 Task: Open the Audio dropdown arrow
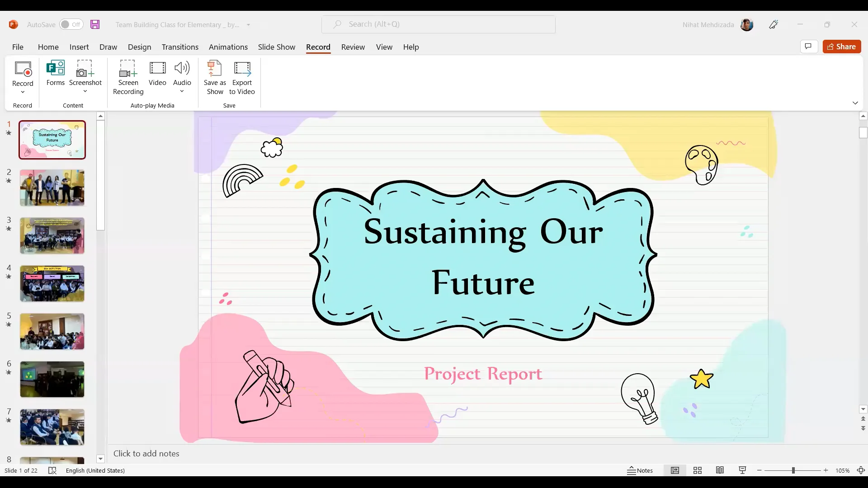point(182,91)
